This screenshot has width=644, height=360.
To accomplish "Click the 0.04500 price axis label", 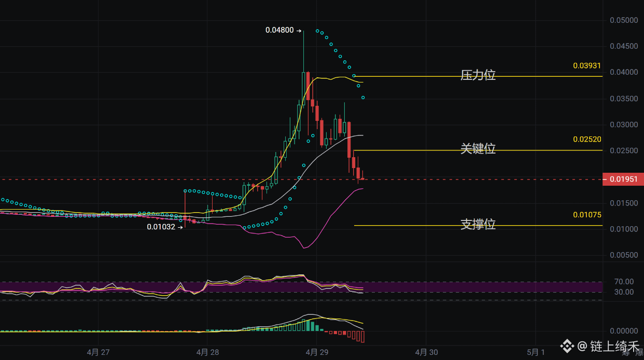I will point(624,46).
